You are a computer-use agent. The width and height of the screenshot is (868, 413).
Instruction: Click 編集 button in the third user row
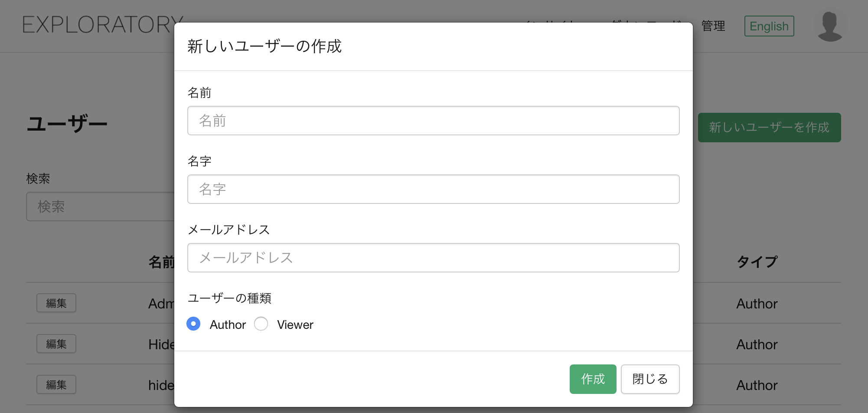point(56,384)
